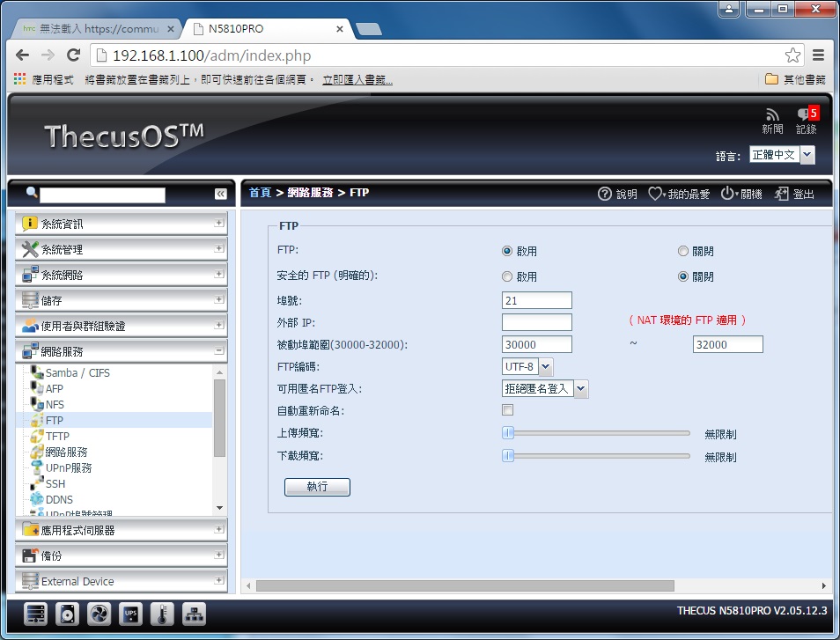Collapse the sidebar with the double-arrow icon
840x640 pixels.
pos(220,194)
